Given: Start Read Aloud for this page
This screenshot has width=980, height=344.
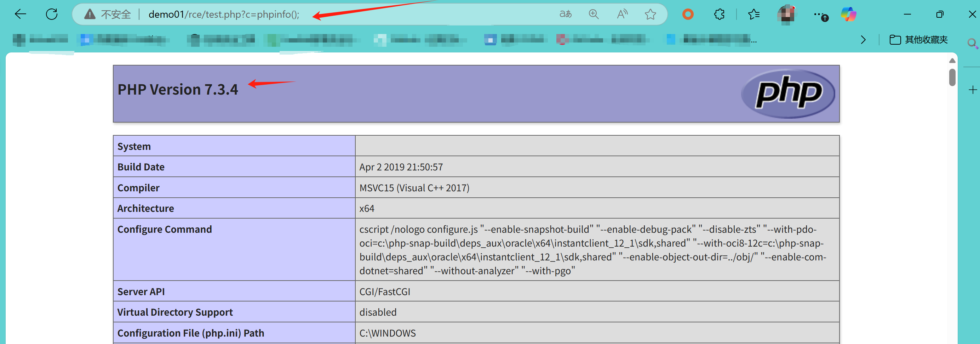Looking at the screenshot, I should tap(622, 15).
